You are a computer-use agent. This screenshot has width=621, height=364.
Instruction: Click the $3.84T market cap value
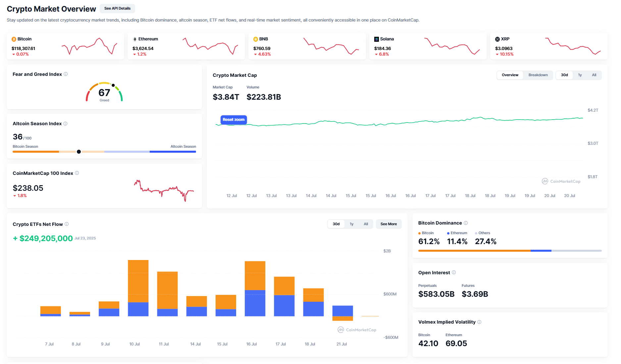(226, 97)
